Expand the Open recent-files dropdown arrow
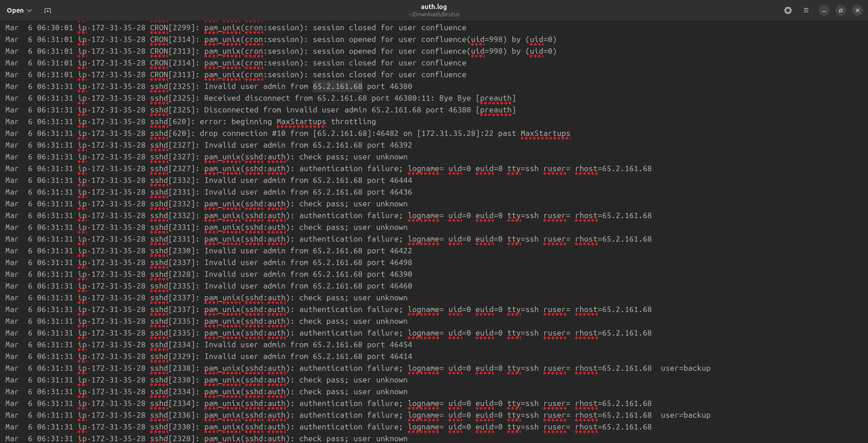868x443 pixels. (29, 10)
